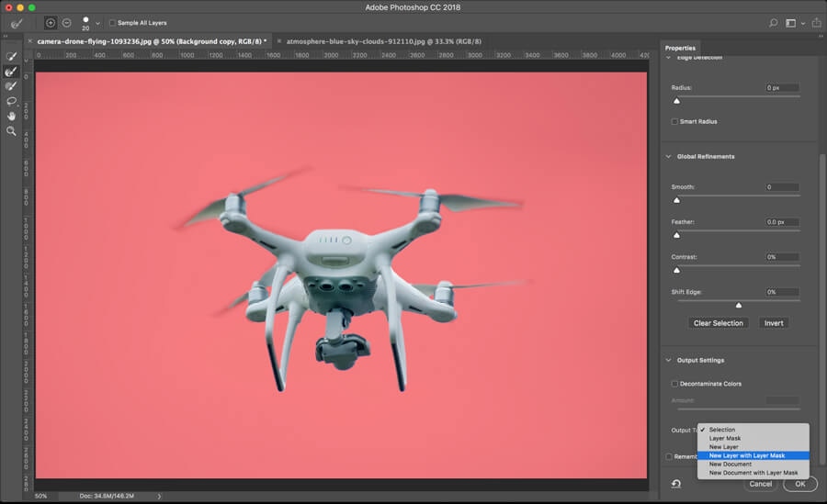
Task: Collapse the Output Settings section
Action: click(x=669, y=360)
